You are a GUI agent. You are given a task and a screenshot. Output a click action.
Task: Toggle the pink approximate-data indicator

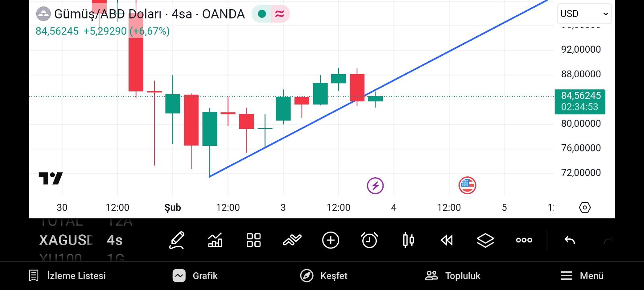pyautogui.click(x=280, y=14)
